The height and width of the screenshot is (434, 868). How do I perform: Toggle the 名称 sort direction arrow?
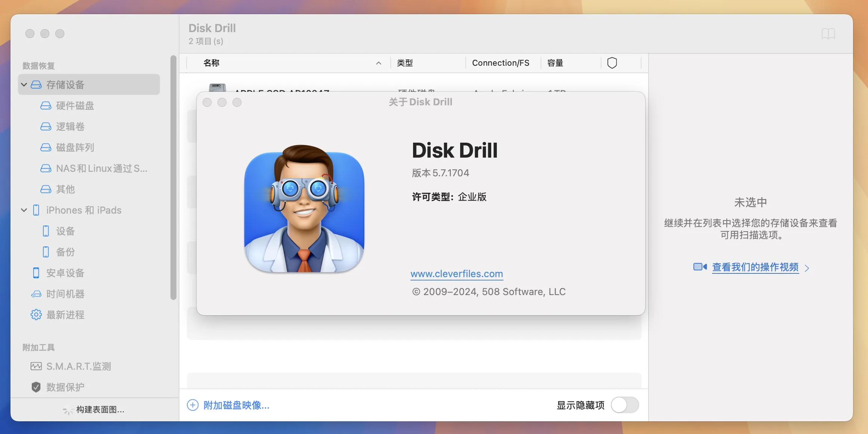[x=379, y=63]
